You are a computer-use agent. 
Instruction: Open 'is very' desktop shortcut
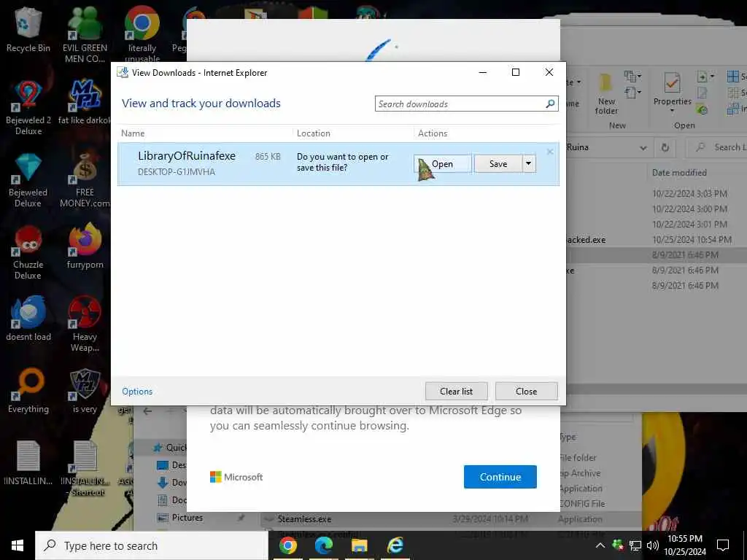[x=85, y=391]
